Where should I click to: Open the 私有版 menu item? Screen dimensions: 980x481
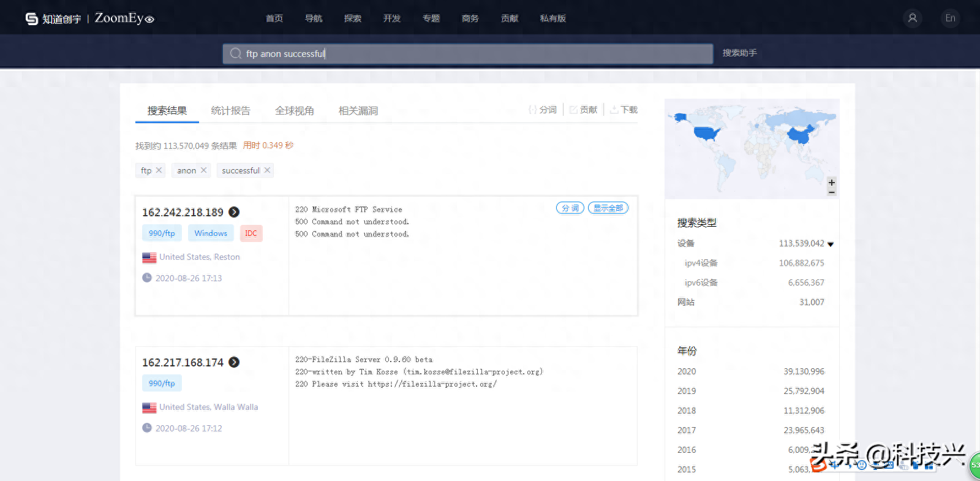click(553, 18)
